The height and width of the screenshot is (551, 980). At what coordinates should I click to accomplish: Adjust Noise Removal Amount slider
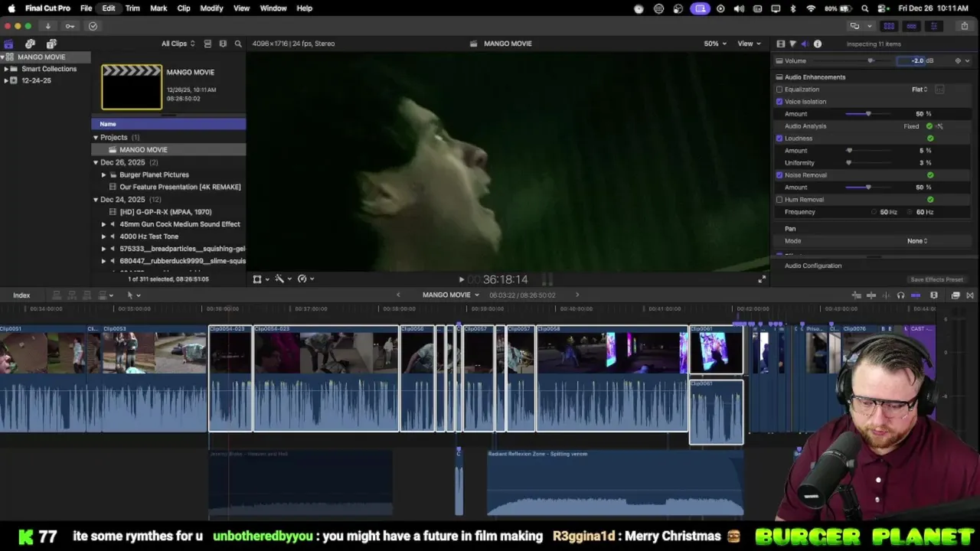point(868,187)
